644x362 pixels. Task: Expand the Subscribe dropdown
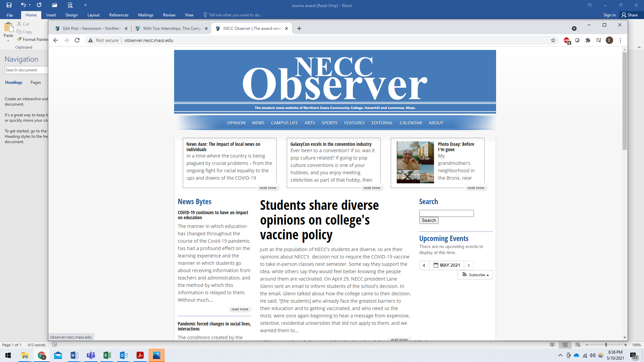(x=475, y=275)
